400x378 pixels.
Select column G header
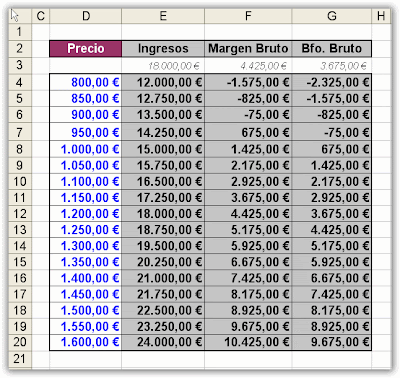(x=332, y=16)
